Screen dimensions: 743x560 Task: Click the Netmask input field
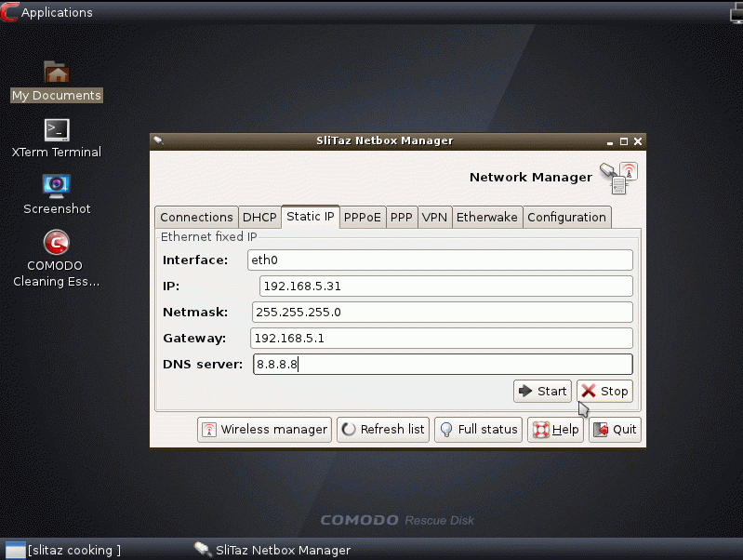pos(442,312)
